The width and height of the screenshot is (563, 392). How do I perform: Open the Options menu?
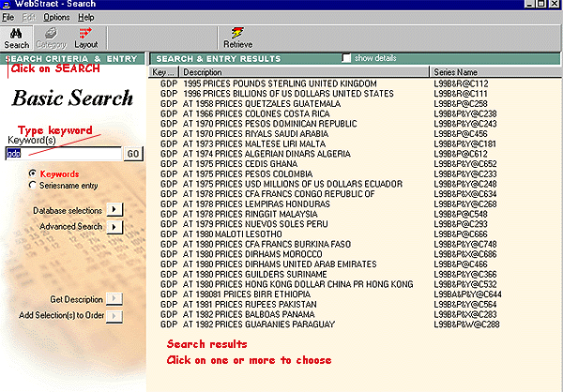(56, 17)
